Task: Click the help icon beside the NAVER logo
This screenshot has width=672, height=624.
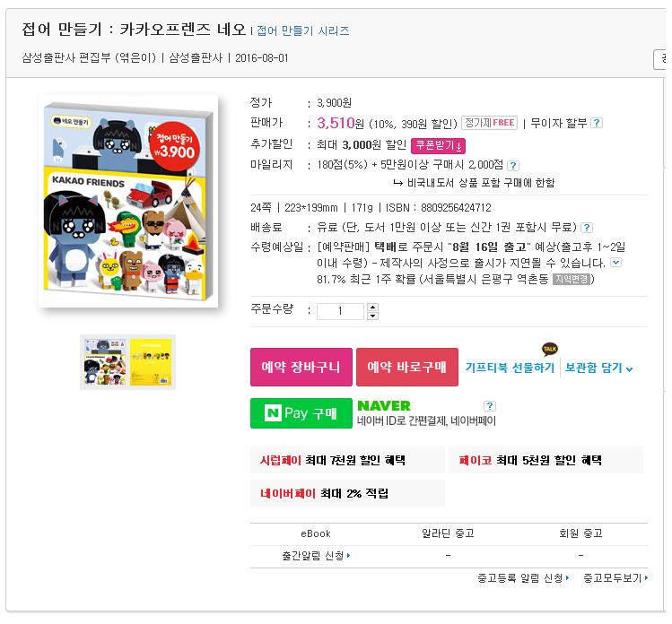Action: [x=490, y=405]
